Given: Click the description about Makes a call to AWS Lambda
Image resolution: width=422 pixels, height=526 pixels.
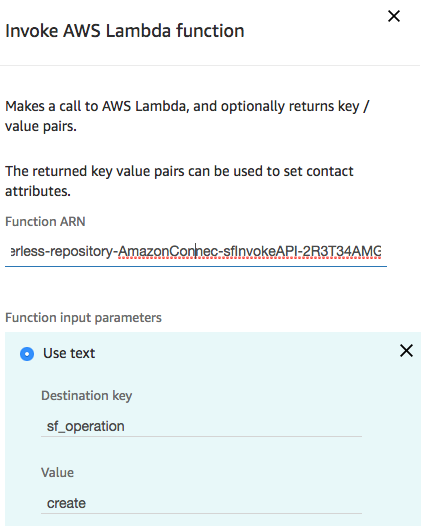Looking at the screenshot, I should (187, 116).
